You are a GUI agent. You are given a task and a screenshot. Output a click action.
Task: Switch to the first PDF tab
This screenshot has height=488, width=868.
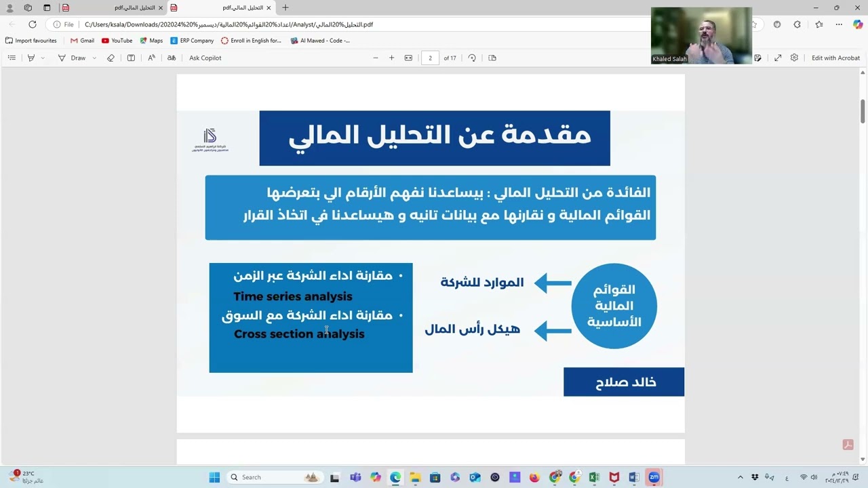tap(113, 7)
